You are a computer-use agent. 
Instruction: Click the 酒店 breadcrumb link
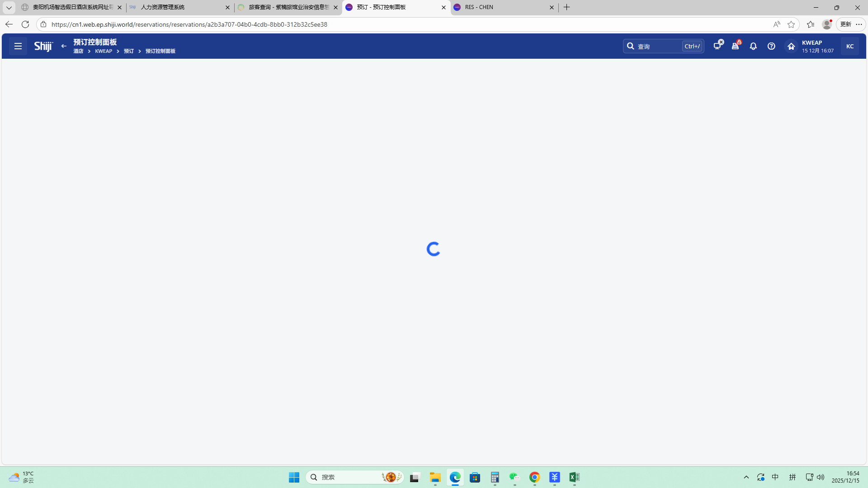click(x=78, y=52)
